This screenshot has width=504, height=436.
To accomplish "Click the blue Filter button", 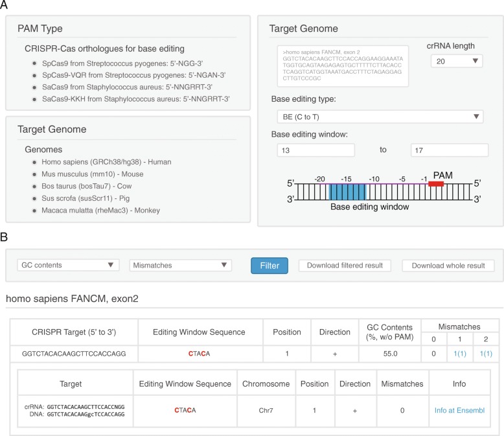I will [x=269, y=266].
